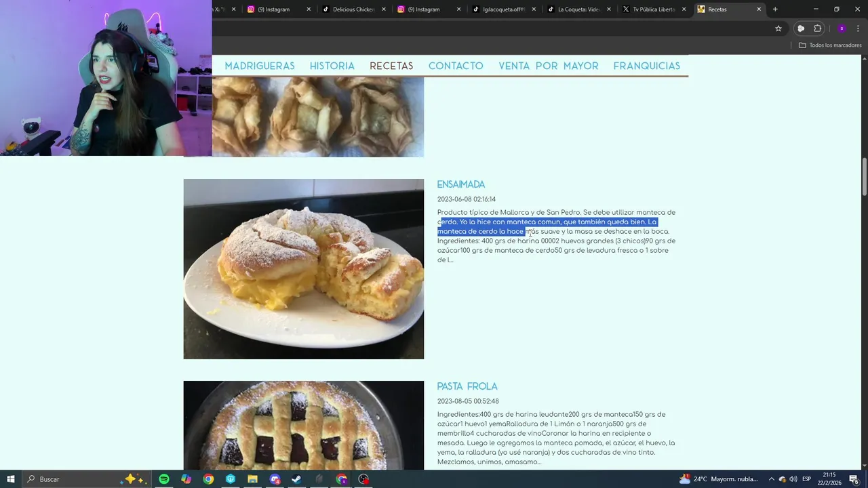
Task: Open the media control icon in Chrome toolbar
Action: point(801,28)
